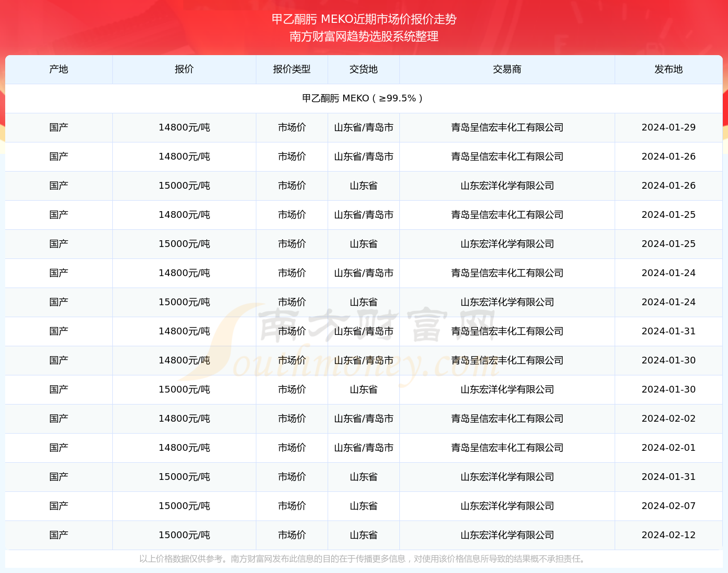Select date 2024-01-24 in the 山东宏洋化学 row
This screenshot has height=573, width=728.
coord(668,302)
